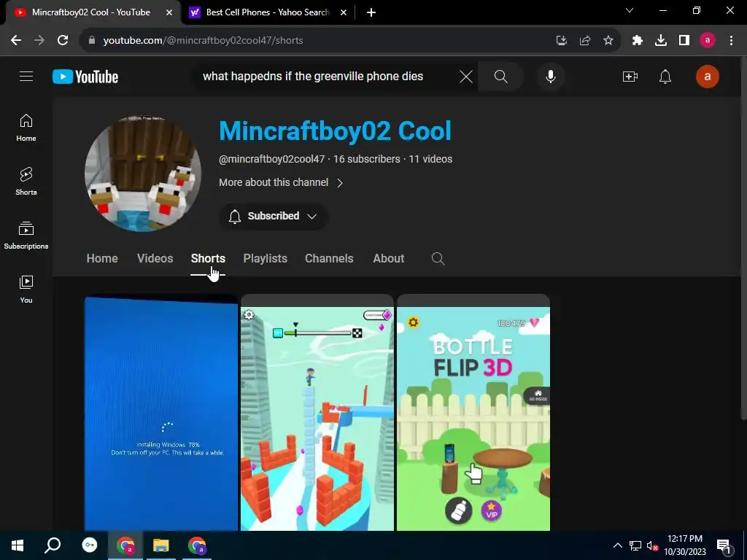Open the Create video icon
The image size is (747, 560).
click(x=630, y=76)
